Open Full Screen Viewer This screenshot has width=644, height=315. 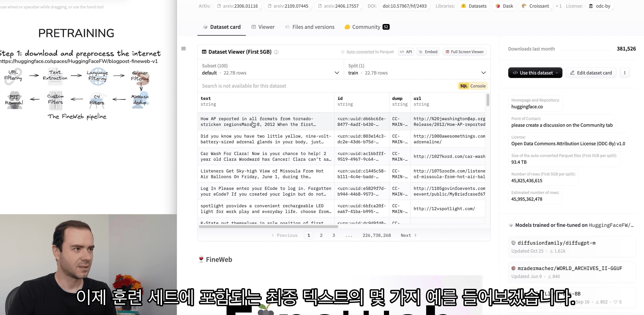click(x=465, y=52)
